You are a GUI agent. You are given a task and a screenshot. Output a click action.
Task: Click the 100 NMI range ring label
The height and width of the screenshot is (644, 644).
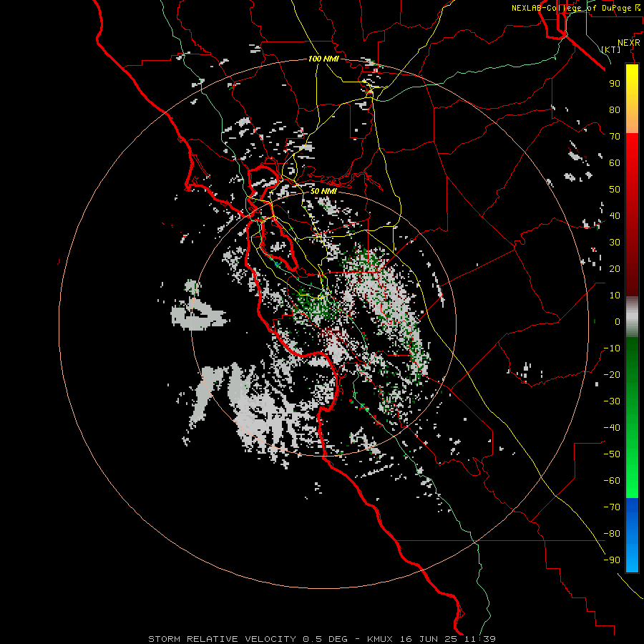click(323, 59)
